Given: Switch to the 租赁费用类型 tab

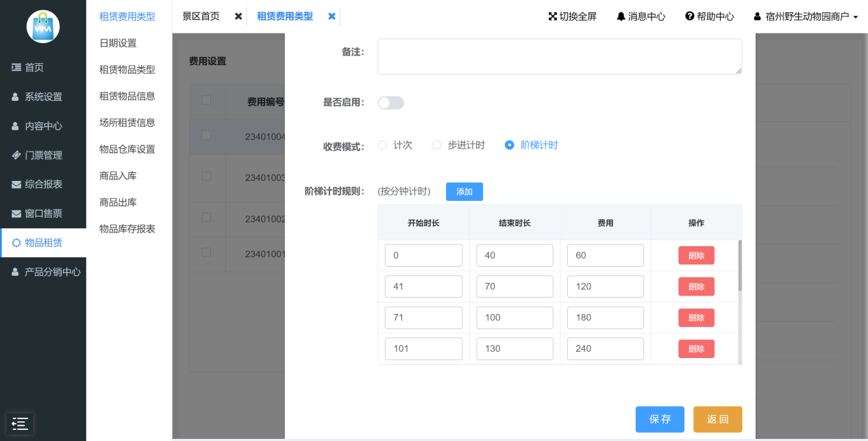Looking at the screenshot, I should point(285,16).
